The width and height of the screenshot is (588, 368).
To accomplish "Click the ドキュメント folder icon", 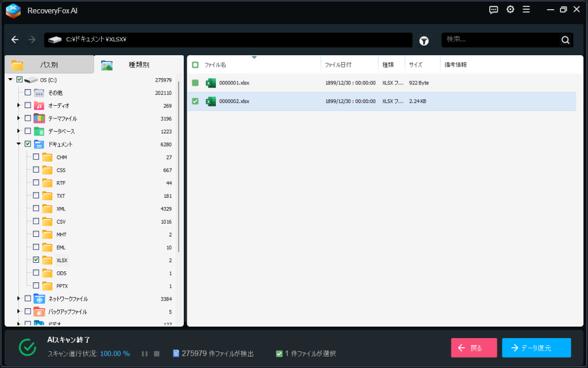I will [39, 144].
